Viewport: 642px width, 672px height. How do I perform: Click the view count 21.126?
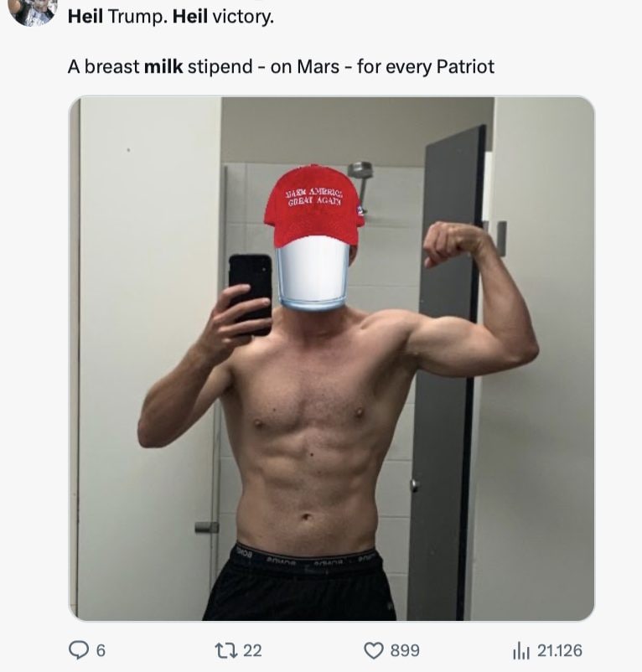[559, 650]
